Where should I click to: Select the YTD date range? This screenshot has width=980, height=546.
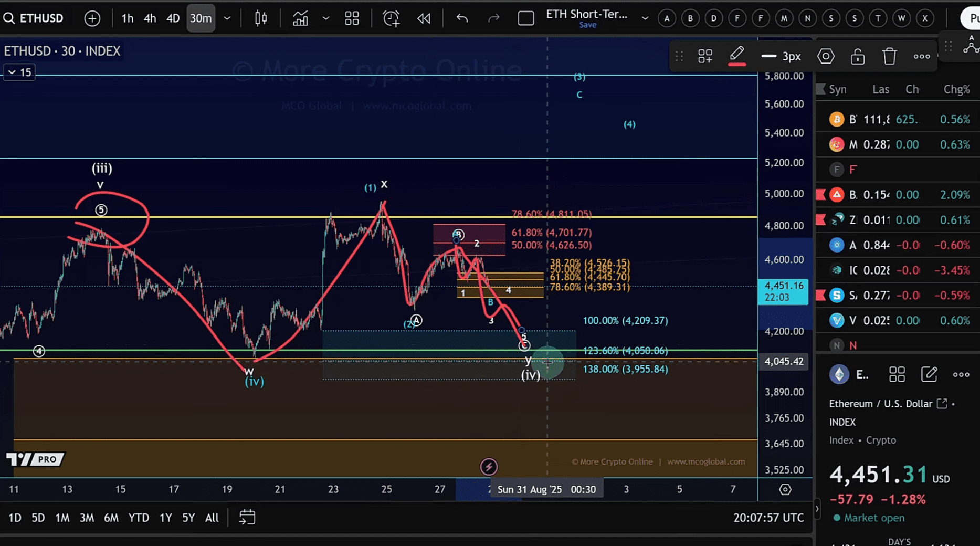pyautogui.click(x=139, y=518)
